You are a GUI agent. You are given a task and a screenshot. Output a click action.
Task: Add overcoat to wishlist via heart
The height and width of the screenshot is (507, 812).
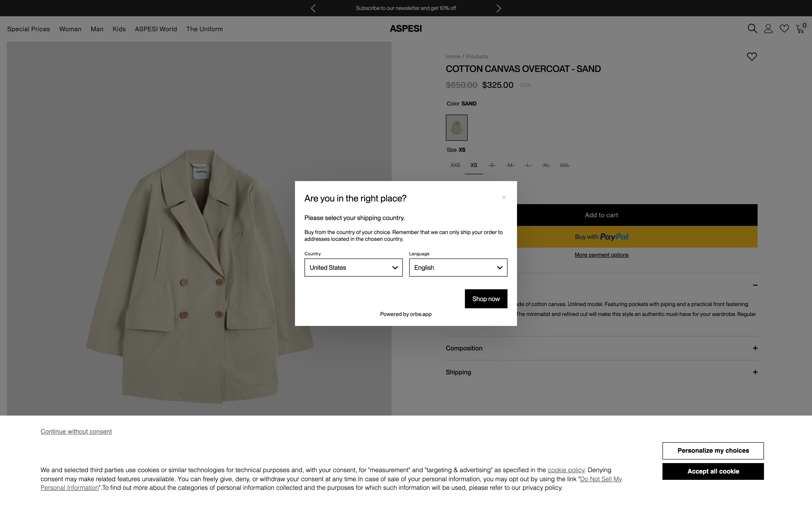pos(752,57)
